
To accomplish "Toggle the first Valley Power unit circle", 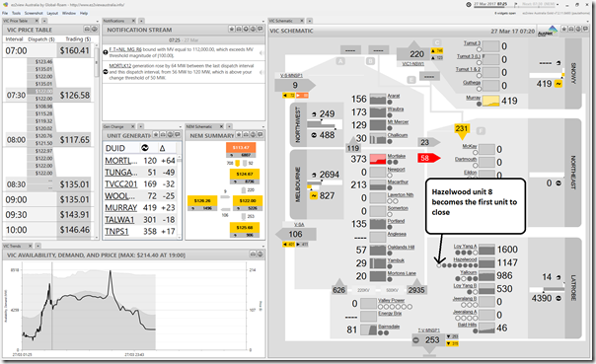I will (381, 306).
